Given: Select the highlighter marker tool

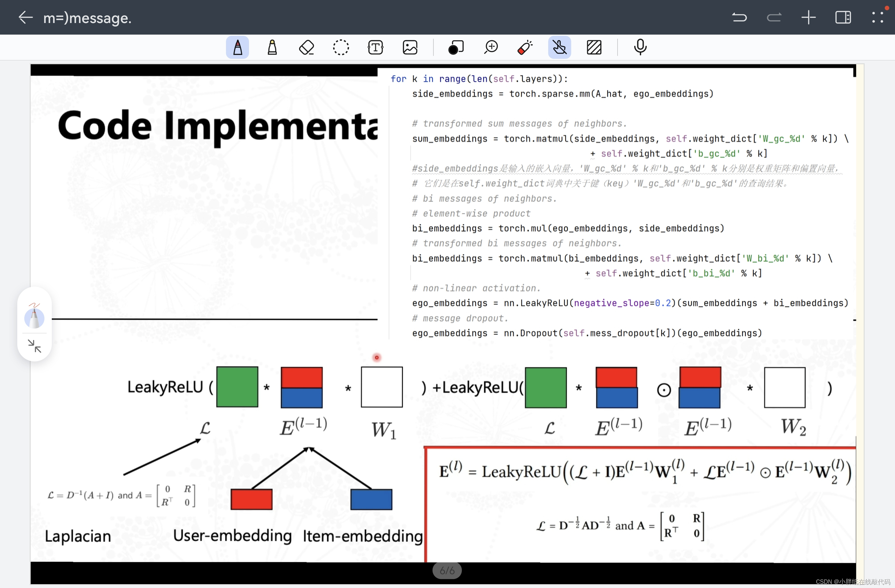Looking at the screenshot, I should click(x=272, y=47).
